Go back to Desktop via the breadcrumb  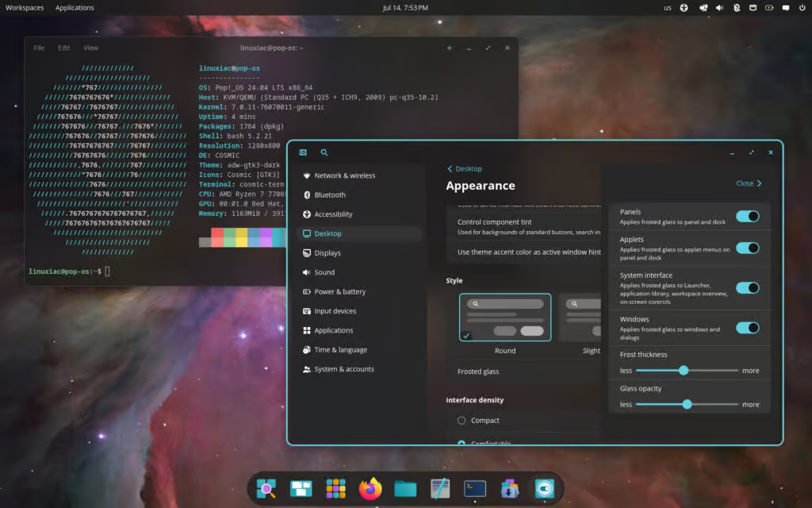(x=465, y=168)
